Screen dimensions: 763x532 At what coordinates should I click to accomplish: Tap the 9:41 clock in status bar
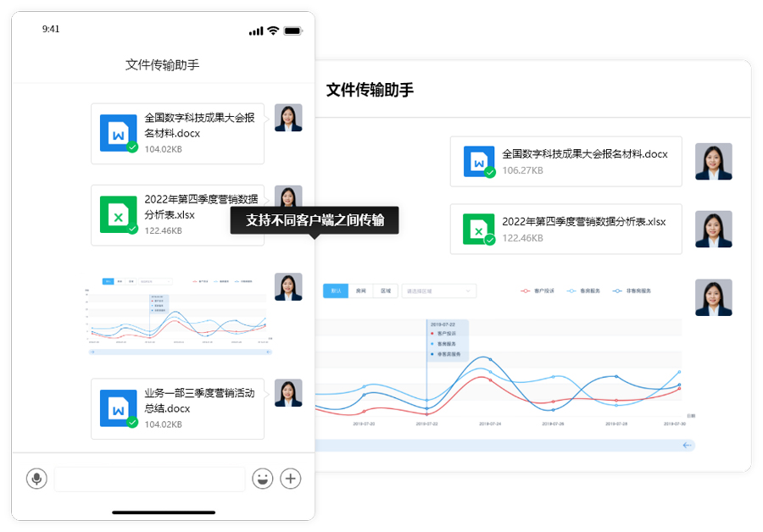tap(51, 29)
